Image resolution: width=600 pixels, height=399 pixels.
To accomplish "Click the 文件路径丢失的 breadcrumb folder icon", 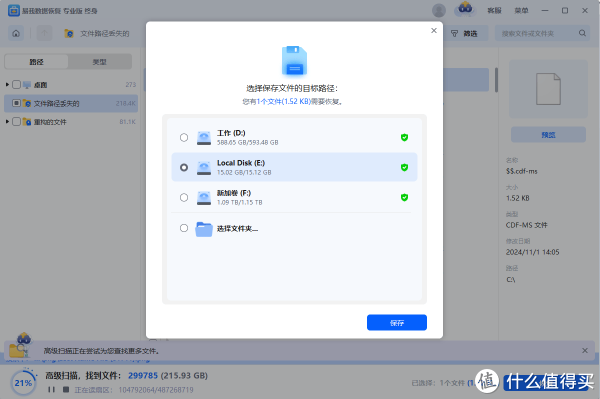I will [x=69, y=34].
